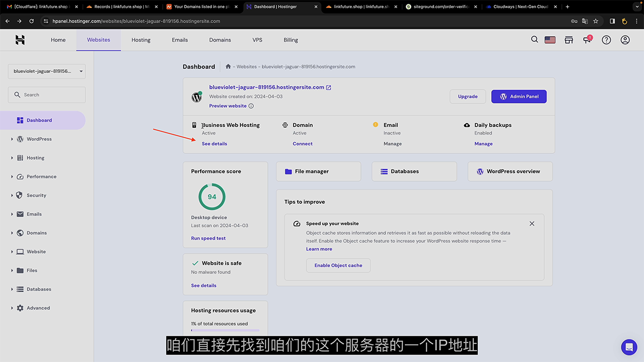This screenshot has height=362, width=644.
Task: Open the Billing navigation tab
Action: click(291, 40)
